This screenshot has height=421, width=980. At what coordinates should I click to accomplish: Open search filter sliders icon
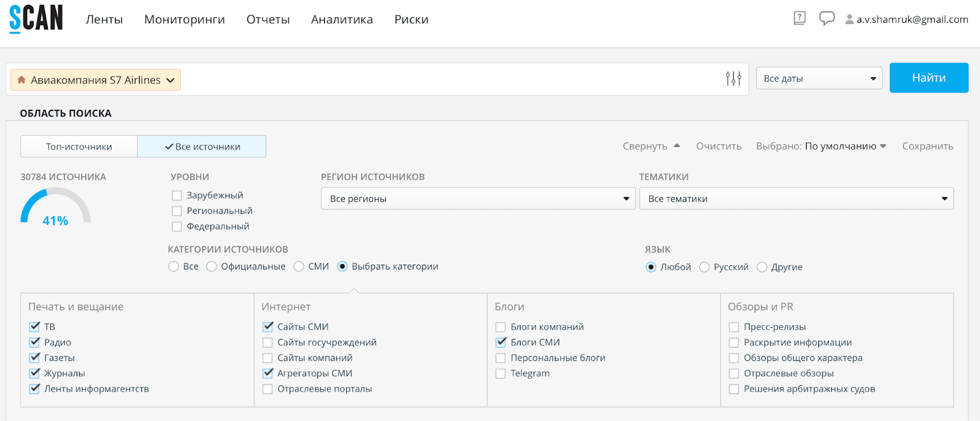tap(733, 78)
